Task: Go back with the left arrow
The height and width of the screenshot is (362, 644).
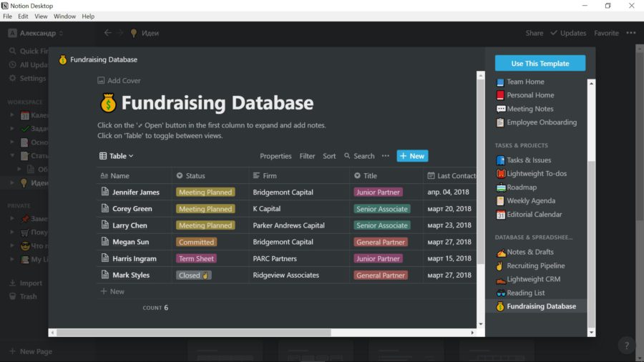Action: 107,33
